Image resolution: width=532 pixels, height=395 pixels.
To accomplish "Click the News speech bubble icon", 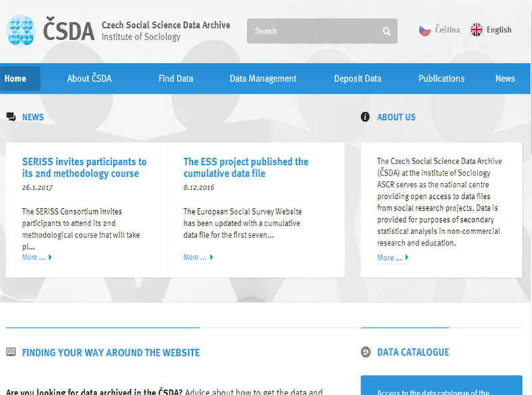I will pos(11,117).
